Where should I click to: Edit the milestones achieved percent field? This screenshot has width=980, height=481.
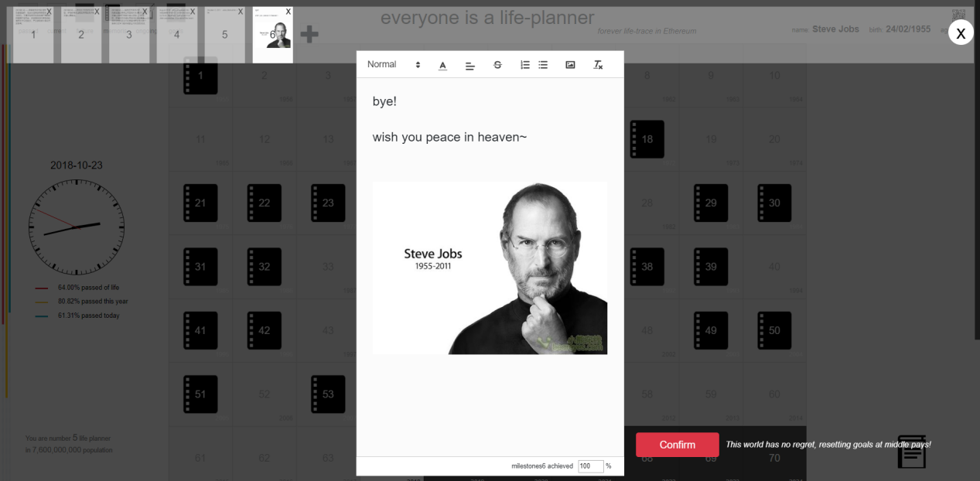pos(591,466)
